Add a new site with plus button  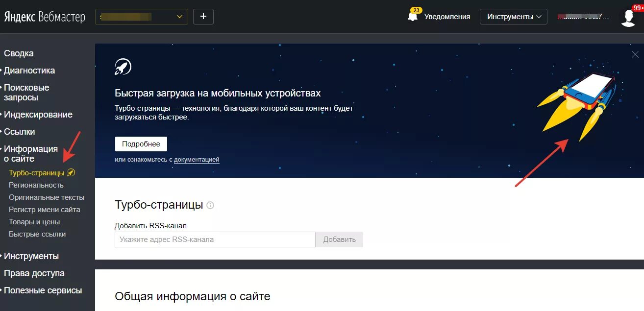click(203, 16)
